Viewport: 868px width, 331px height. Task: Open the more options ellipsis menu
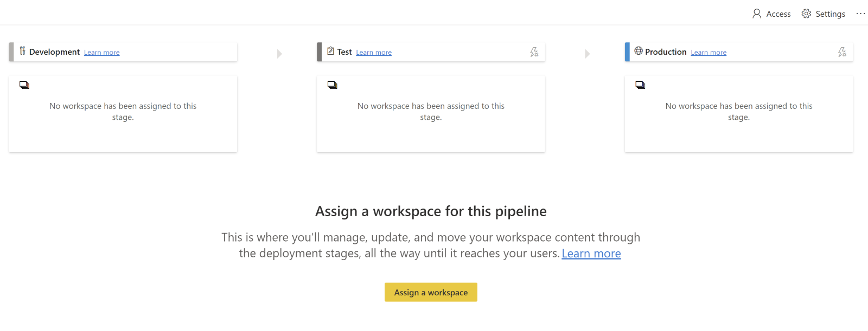tap(860, 14)
